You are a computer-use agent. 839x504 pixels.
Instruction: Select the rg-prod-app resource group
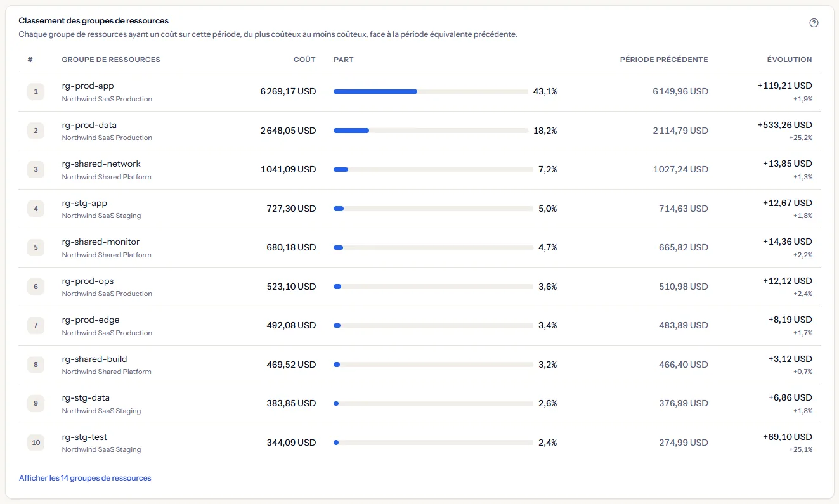click(420, 92)
